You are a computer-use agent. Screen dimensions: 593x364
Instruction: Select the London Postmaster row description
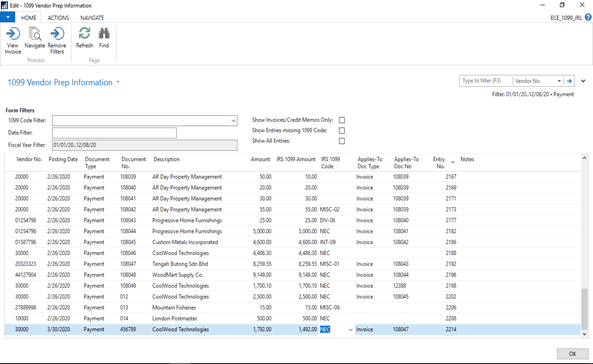(x=175, y=319)
